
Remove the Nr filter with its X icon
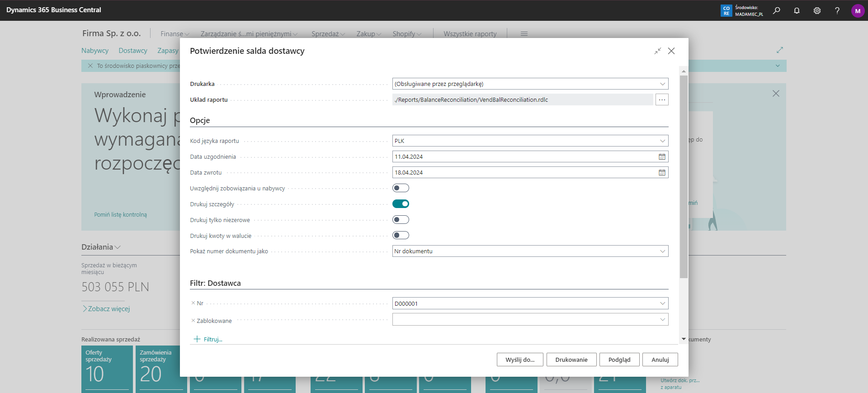(x=193, y=303)
